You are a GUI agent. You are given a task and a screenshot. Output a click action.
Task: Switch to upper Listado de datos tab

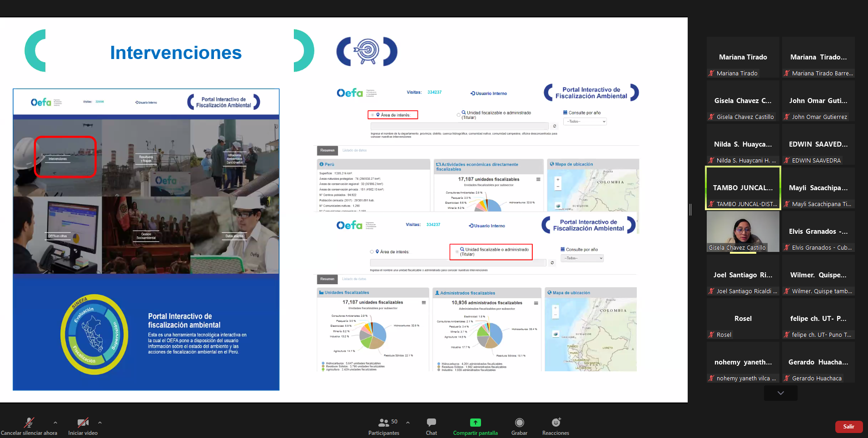click(x=354, y=150)
